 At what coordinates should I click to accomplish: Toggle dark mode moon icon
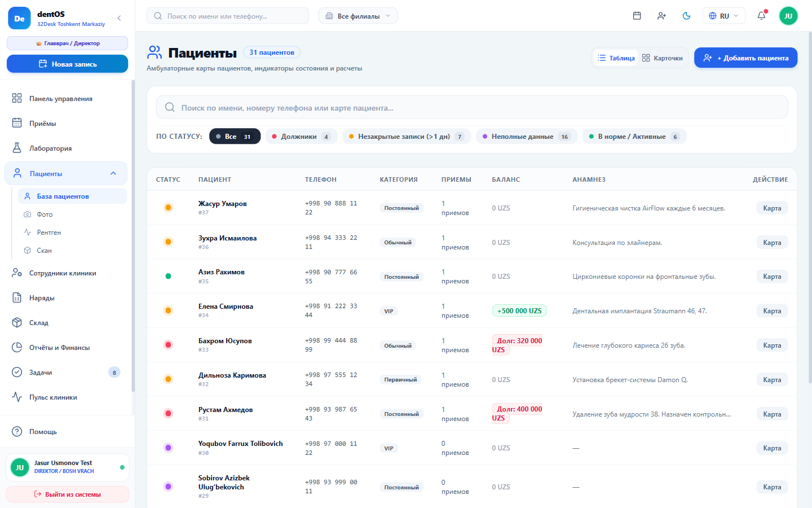point(686,16)
